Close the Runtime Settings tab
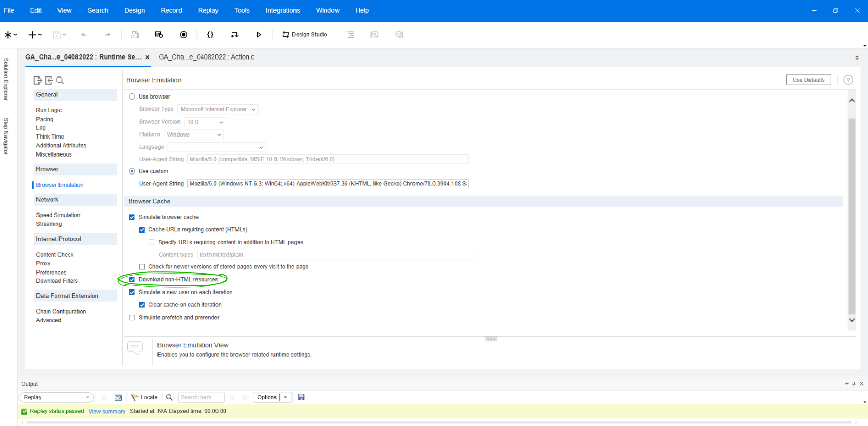Image resolution: width=868 pixels, height=426 pixels. tap(147, 57)
